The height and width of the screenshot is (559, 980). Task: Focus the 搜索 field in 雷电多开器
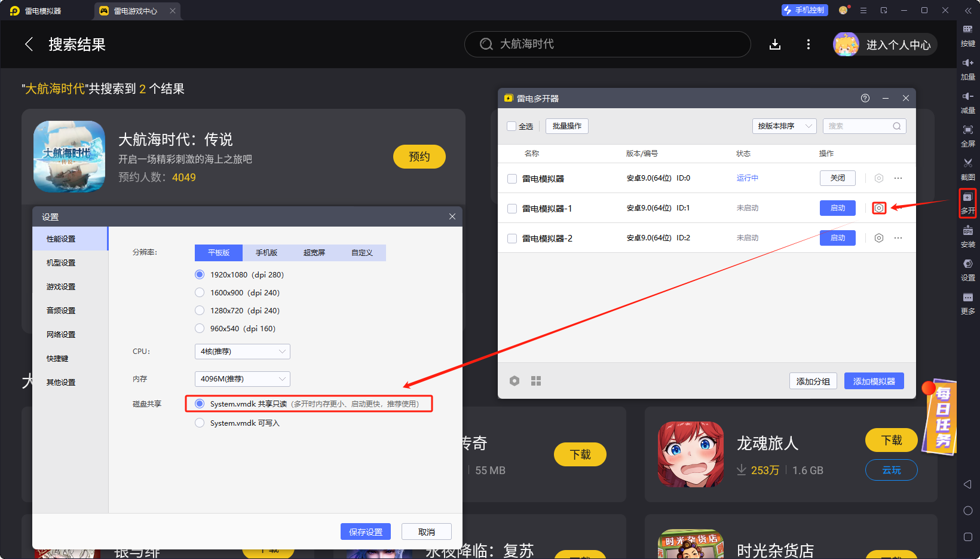coord(864,126)
